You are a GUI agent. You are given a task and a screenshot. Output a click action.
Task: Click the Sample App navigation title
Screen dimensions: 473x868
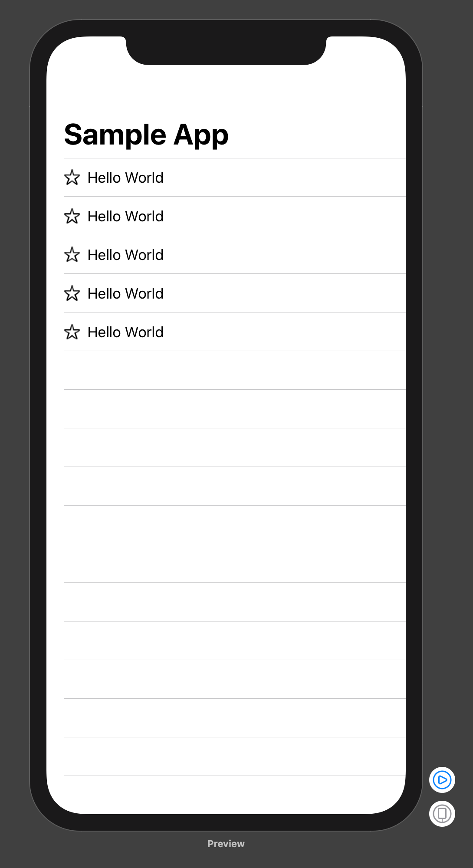click(146, 135)
